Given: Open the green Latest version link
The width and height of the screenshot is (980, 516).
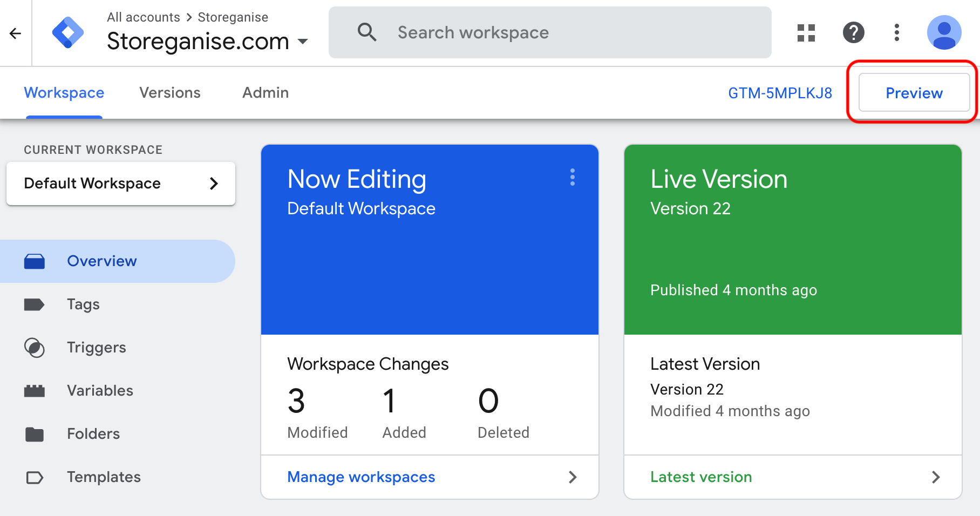Looking at the screenshot, I should point(701,477).
